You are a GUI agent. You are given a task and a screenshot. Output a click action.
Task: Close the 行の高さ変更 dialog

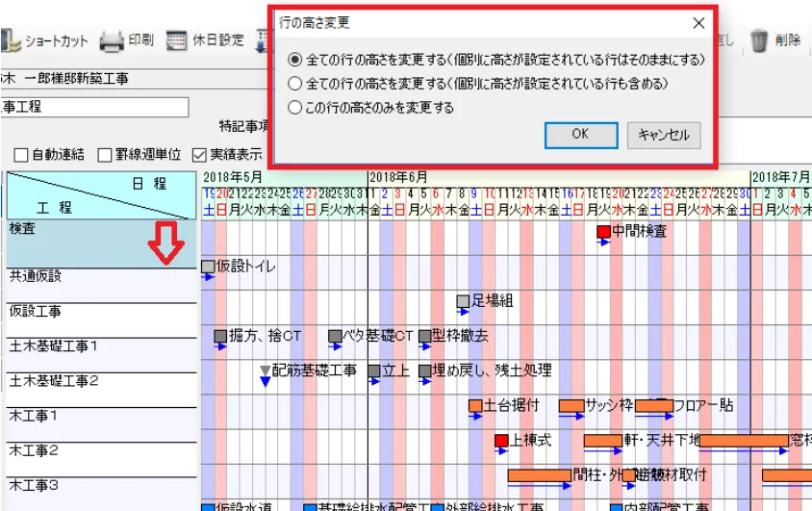coord(698,23)
